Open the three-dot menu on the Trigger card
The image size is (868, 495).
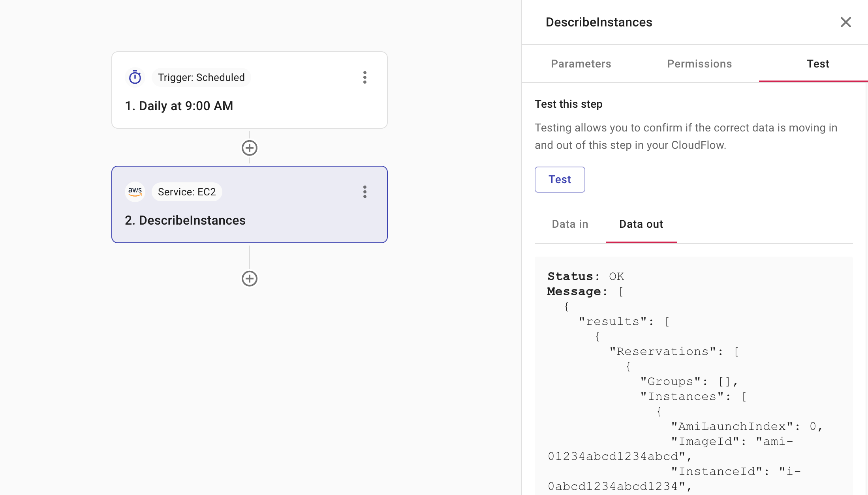pyautogui.click(x=365, y=77)
